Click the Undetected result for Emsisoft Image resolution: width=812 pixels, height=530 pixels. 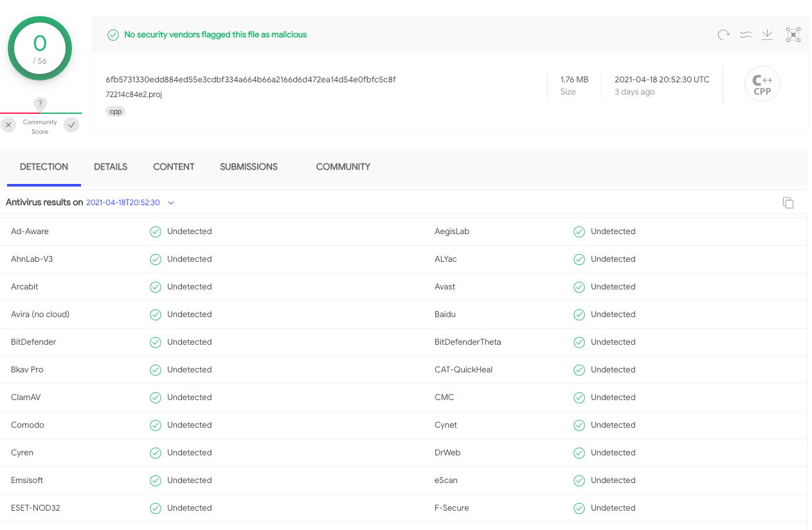pyautogui.click(x=190, y=480)
